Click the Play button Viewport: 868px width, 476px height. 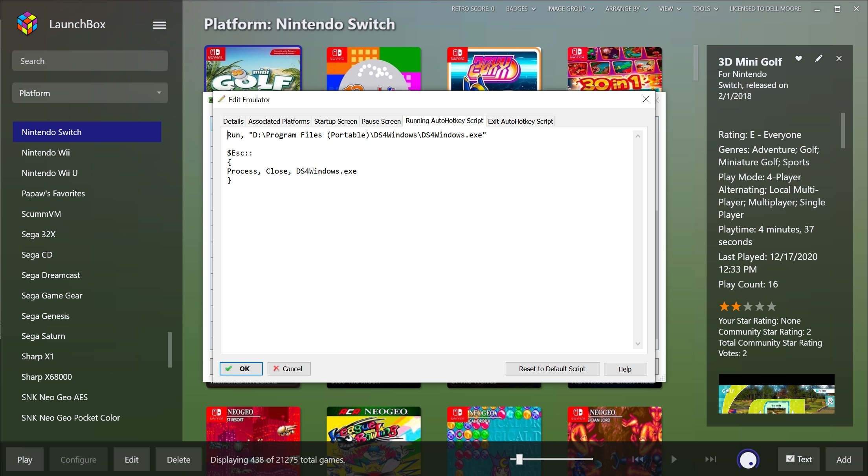(x=25, y=460)
